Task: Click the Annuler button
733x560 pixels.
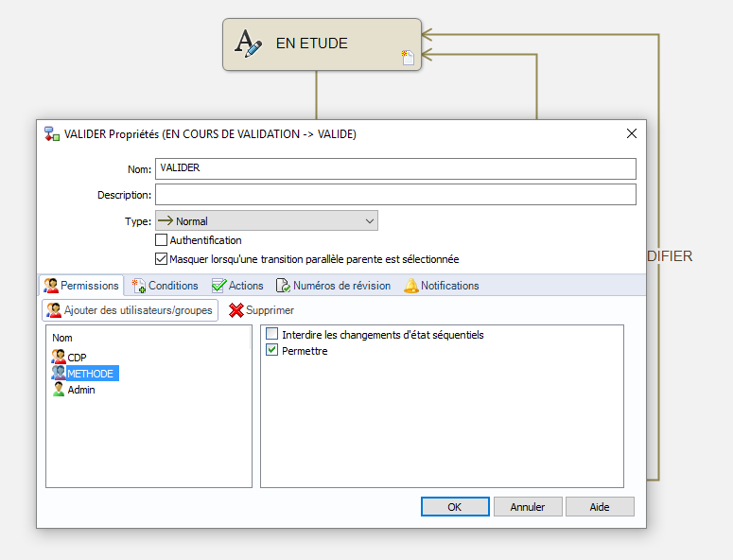Action: (x=528, y=507)
